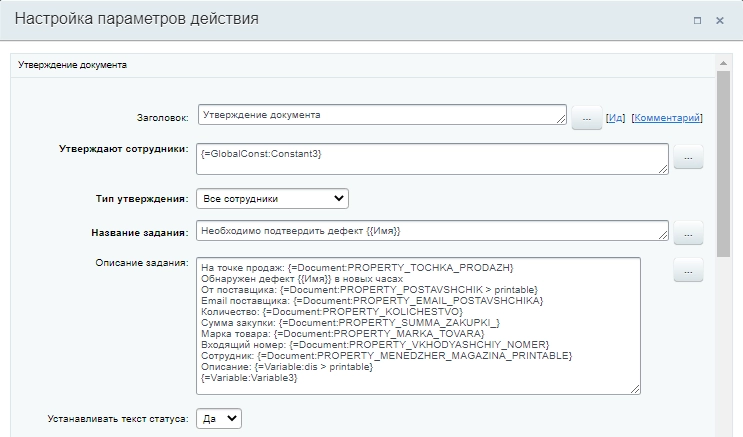Maximize the action settings dialog
The height and width of the screenshot is (437, 743).
pyautogui.click(x=697, y=20)
